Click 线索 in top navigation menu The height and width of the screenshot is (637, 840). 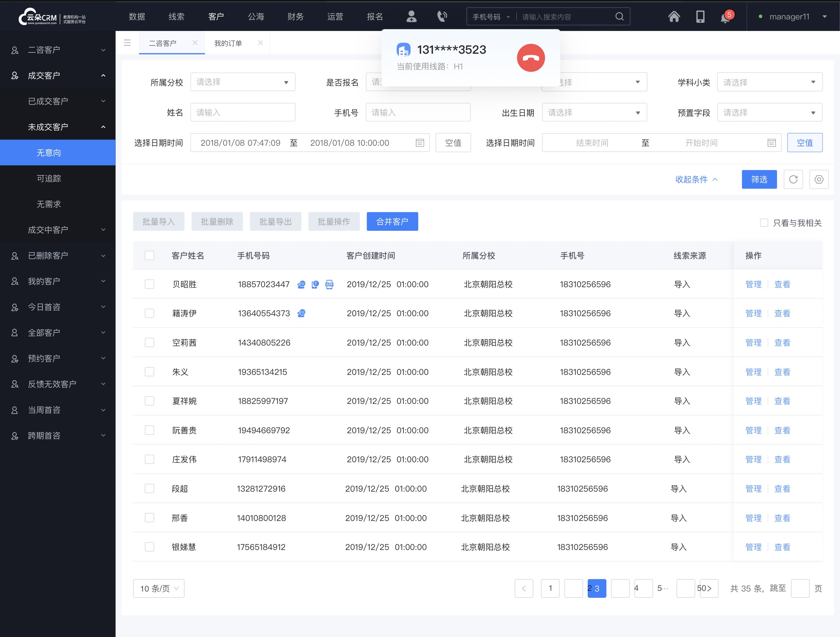point(177,17)
